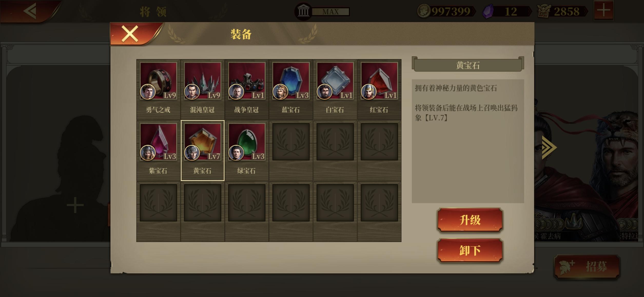The image size is (644, 297).
Task: Click the purple gem currency counter
Action: (505, 12)
